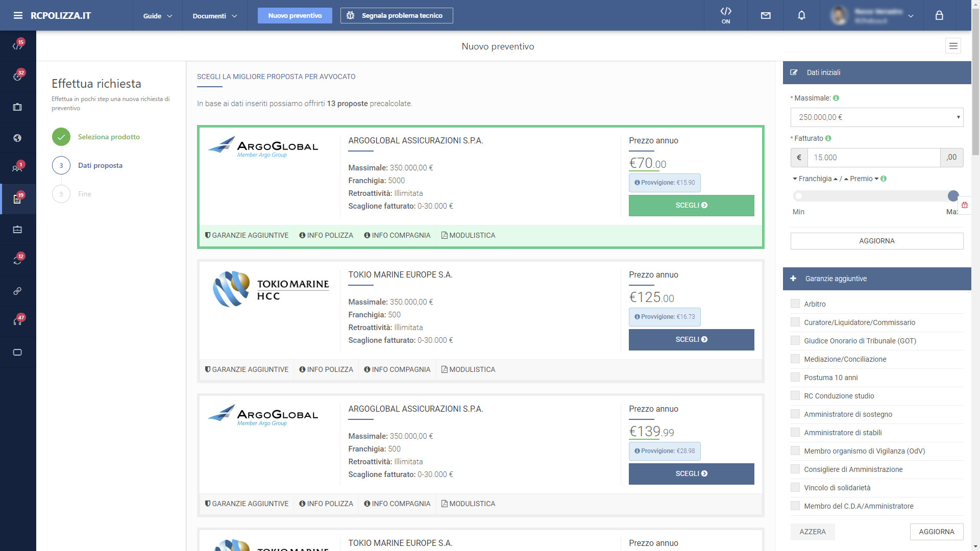Click green SCEGLI button for €70 offer
The width and height of the screenshot is (980, 551).
691,205
